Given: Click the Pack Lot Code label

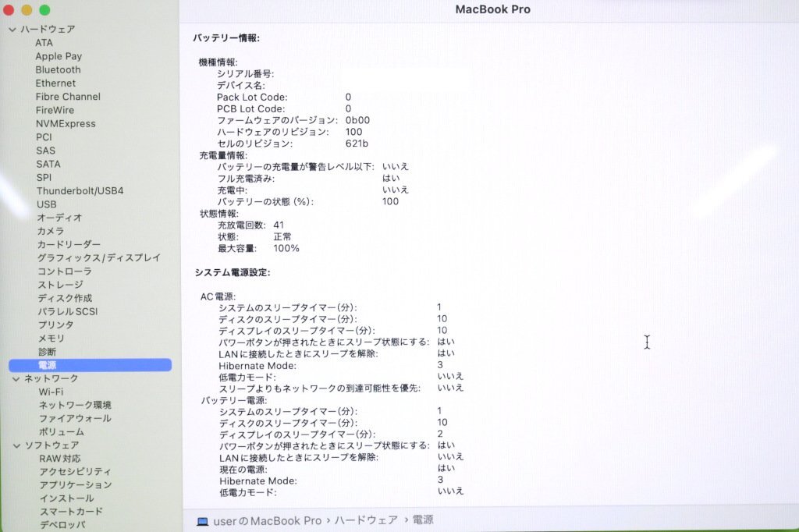Looking at the screenshot, I should (x=252, y=97).
